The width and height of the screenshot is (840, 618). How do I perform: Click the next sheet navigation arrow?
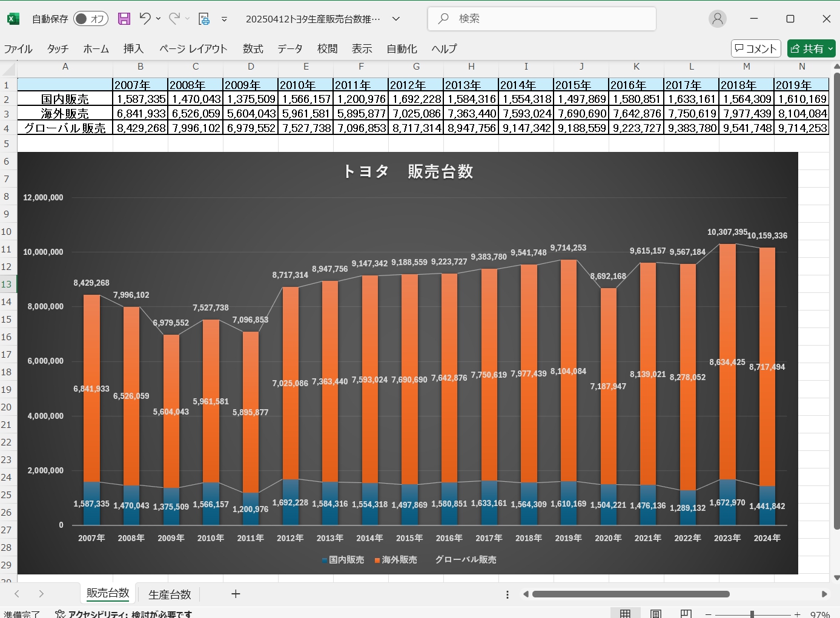(x=41, y=594)
